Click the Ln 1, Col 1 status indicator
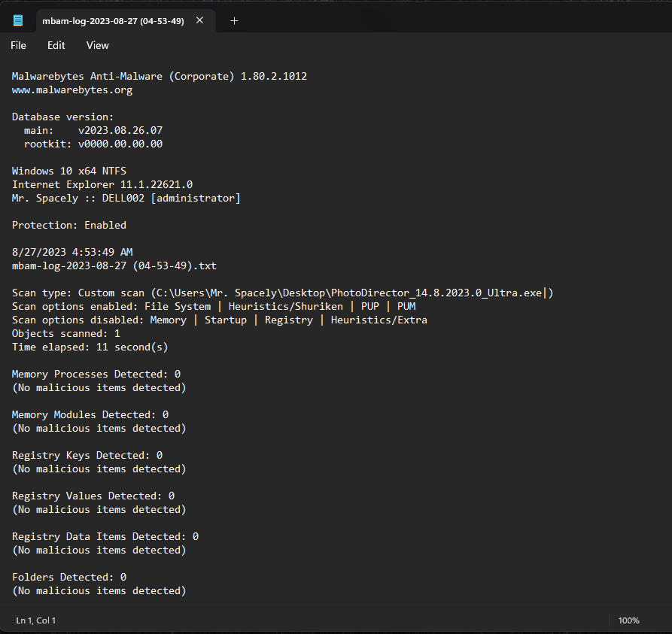 click(36, 620)
